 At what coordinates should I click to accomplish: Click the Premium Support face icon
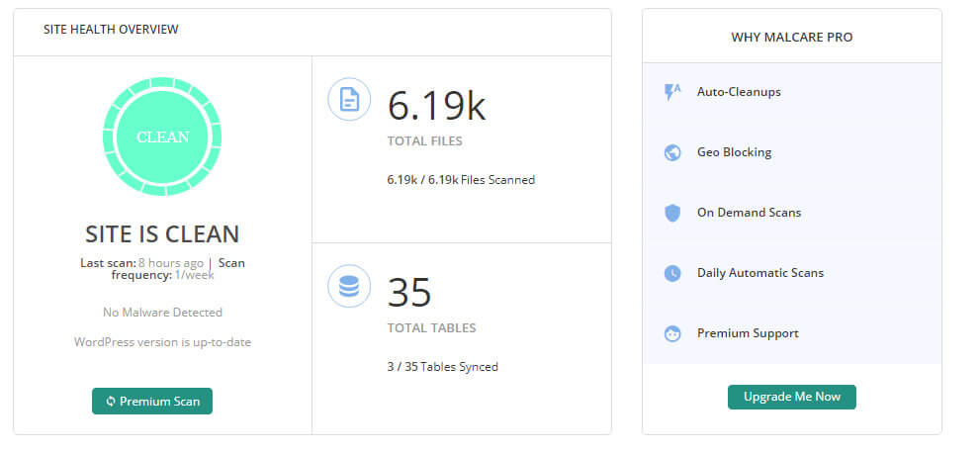point(672,333)
